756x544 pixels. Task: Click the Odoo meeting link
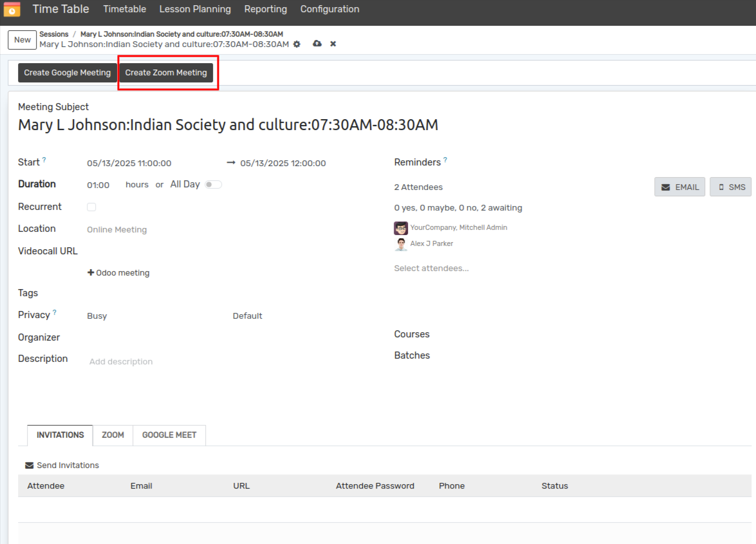(118, 273)
